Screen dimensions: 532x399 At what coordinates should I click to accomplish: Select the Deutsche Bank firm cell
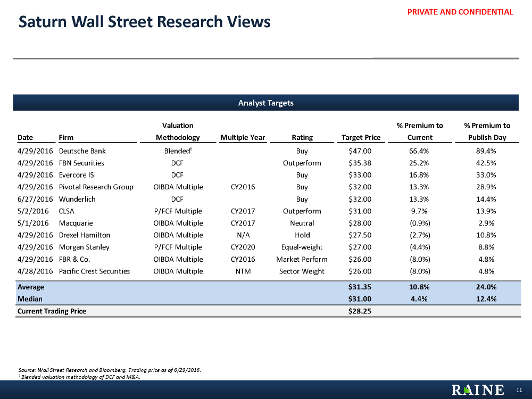click(x=82, y=151)
